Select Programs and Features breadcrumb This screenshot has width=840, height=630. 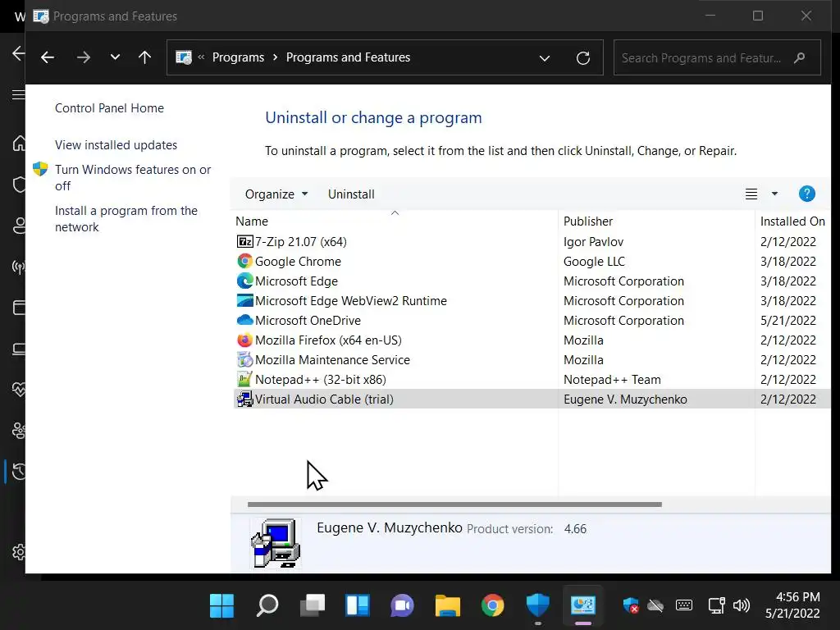coord(348,57)
